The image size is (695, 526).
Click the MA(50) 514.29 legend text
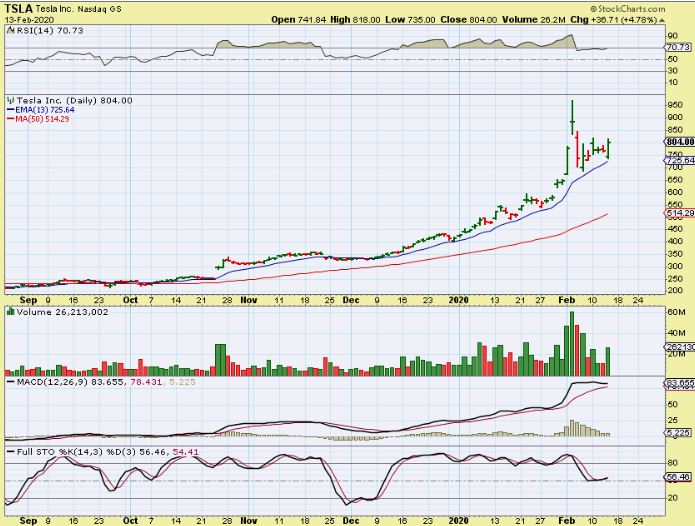pyautogui.click(x=42, y=119)
